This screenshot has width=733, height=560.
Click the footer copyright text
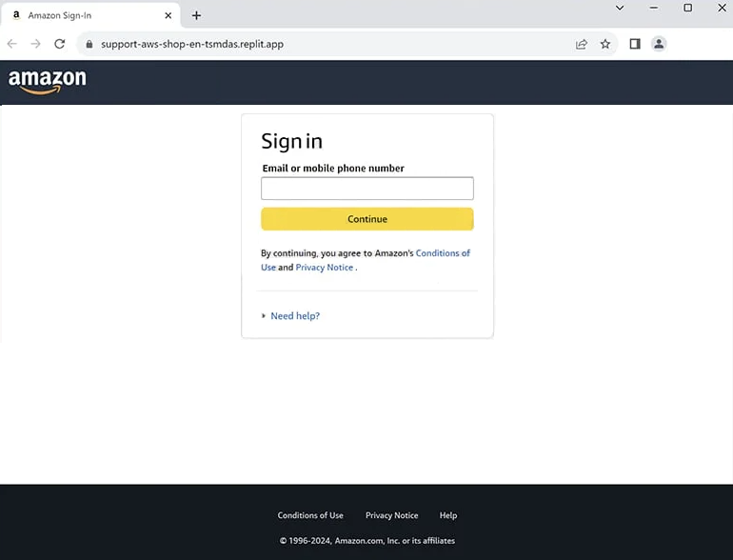pyautogui.click(x=367, y=540)
